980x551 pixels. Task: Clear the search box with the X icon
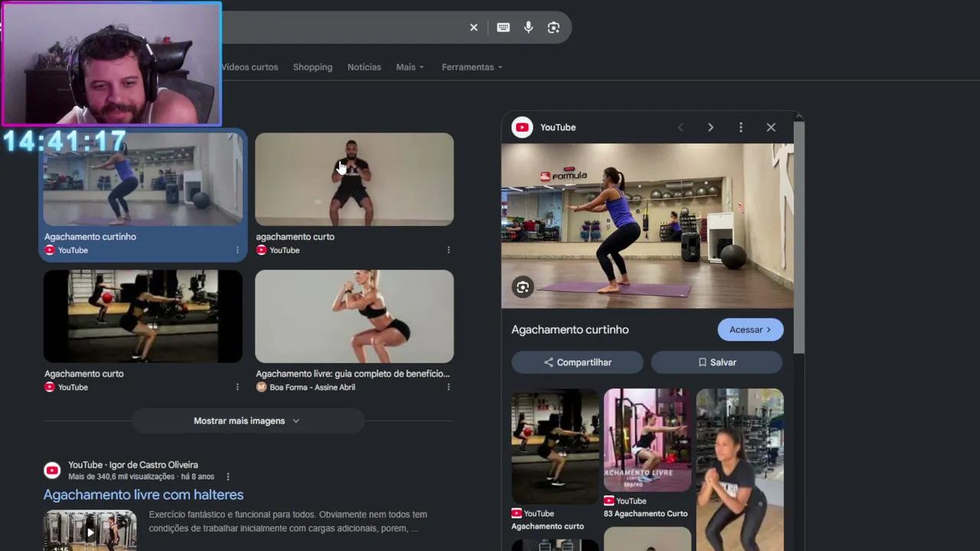pyautogui.click(x=474, y=28)
